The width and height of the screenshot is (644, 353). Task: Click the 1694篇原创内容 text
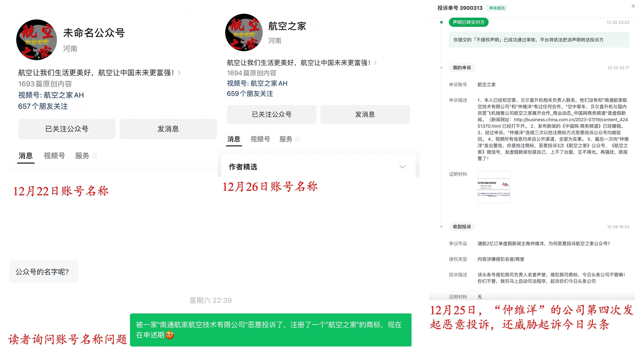pyautogui.click(x=251, y=73)
